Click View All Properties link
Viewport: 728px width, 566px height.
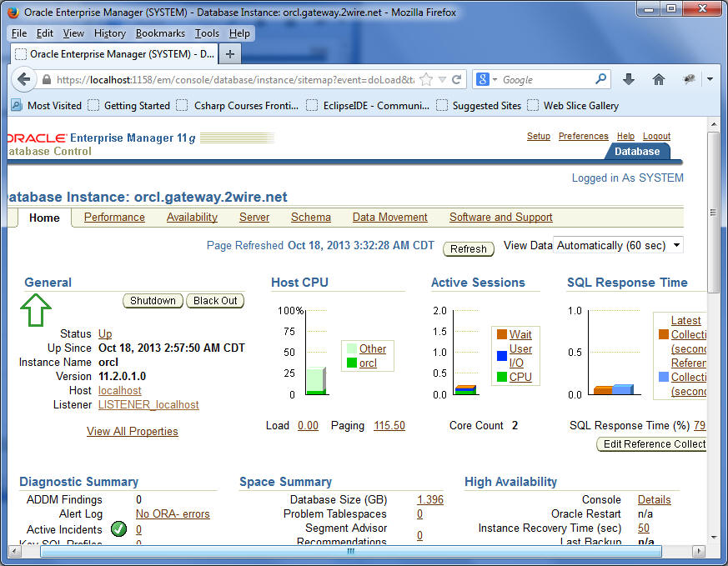tap(133, 431)
